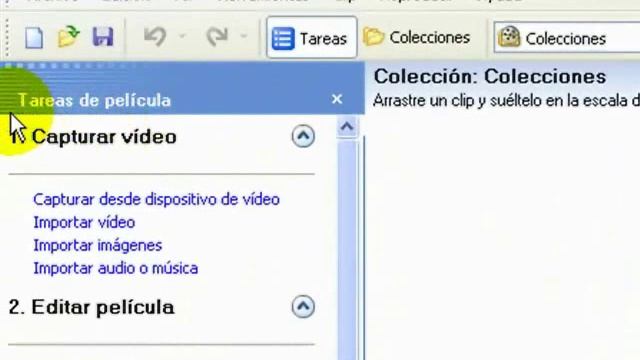Image resolution: width=640 pixels, height=360 pixels.
Task: Redo the action using the toolbar arrow
Action: pos(217,37)
